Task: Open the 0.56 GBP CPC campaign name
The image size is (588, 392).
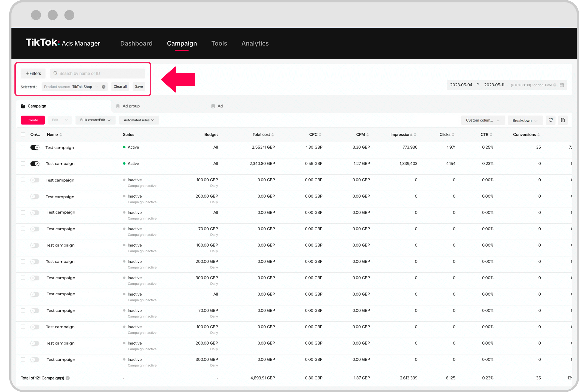Action: click(x=60, y=164)
